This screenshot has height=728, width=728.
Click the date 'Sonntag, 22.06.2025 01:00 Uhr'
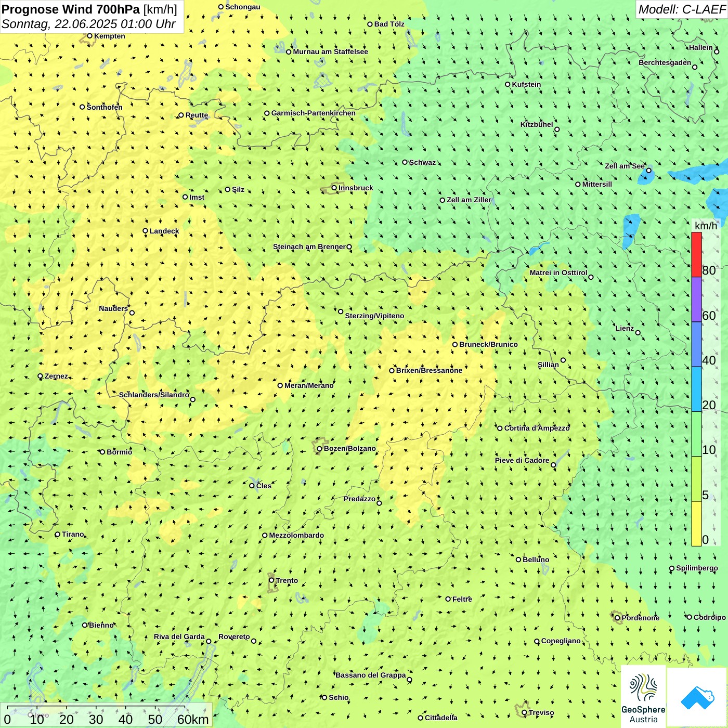click(89, 24)
